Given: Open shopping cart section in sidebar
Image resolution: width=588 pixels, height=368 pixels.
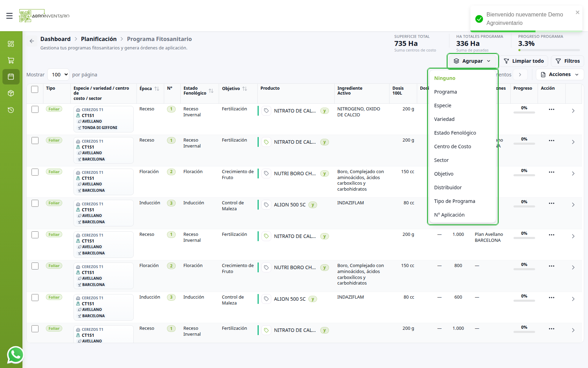Looking at the screenshot, I should pos(11,60).
